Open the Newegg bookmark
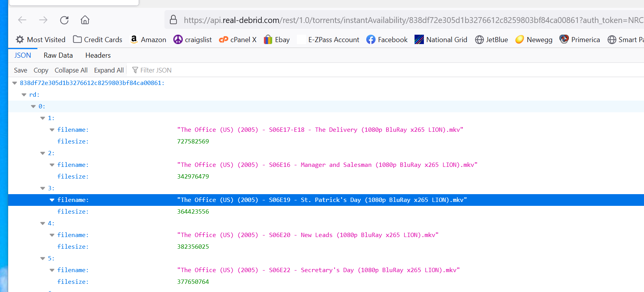 (534, 39)
